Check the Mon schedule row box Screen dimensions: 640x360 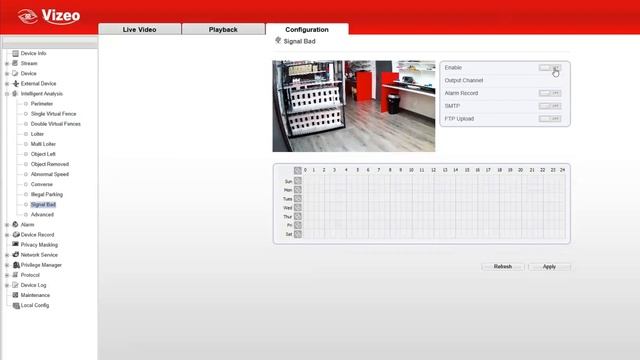click(x=298, y=190)
